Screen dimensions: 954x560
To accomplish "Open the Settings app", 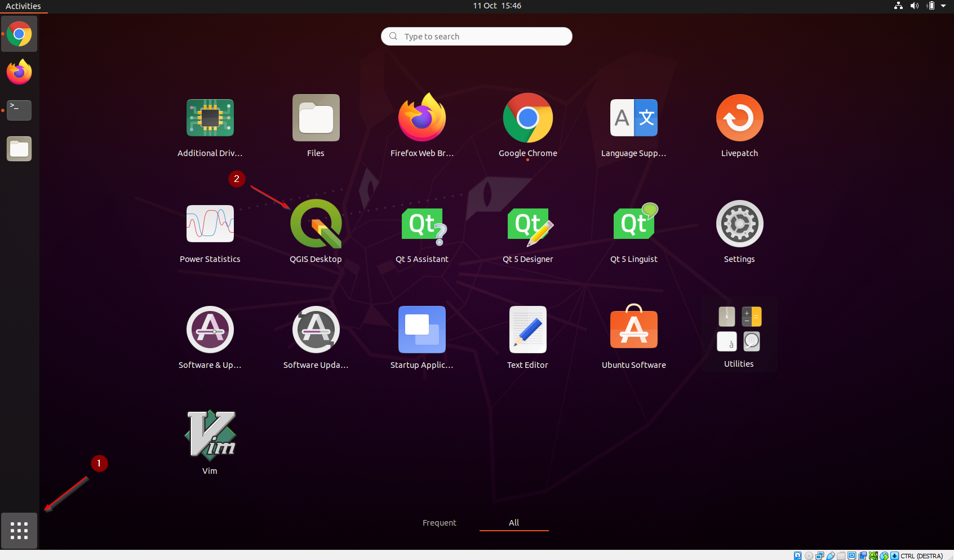I will coord(739,224).
